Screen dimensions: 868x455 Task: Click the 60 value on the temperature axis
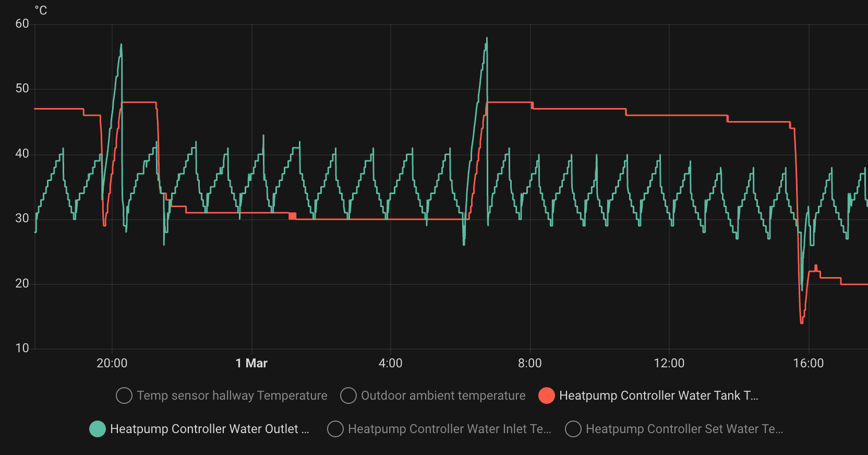click(22, 23)
